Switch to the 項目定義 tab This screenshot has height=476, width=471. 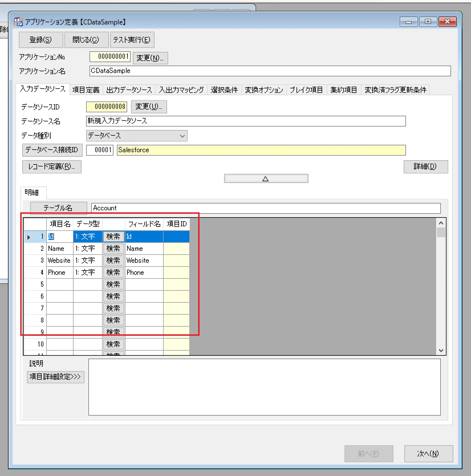pyautogui.click(x=86, y=90)
